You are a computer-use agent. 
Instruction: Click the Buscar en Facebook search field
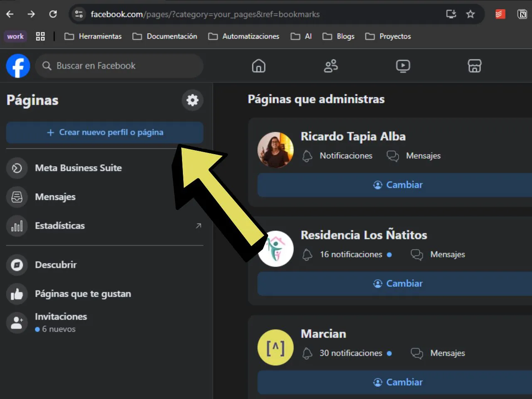click(119, 66)
